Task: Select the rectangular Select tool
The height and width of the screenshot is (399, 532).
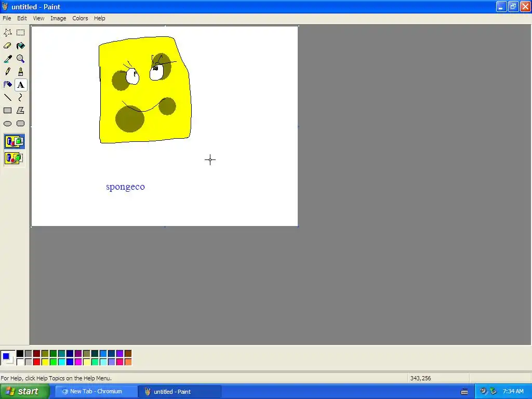Action: coord(21,33)
